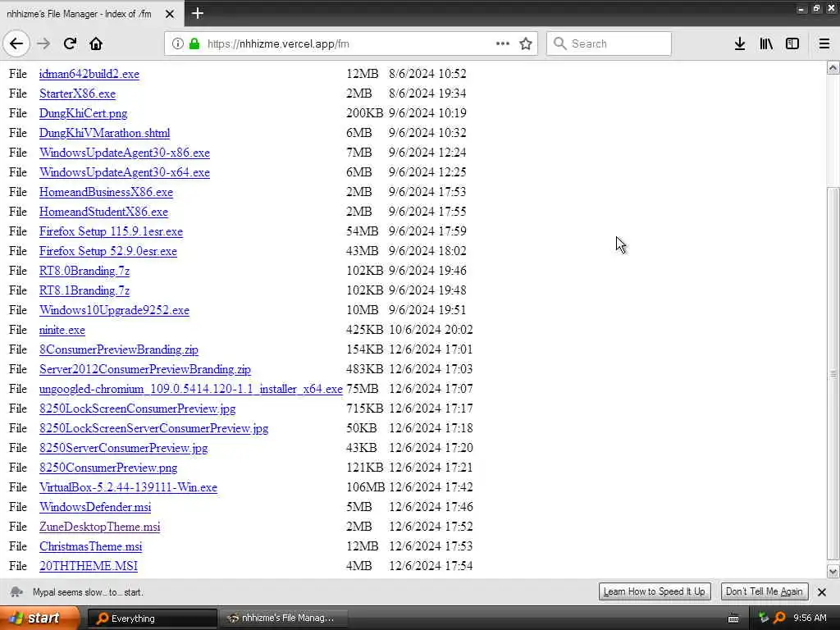Close the nhhizme's File Manager tab
This screenshot has width=840, height=630.
tap(169, 14)
